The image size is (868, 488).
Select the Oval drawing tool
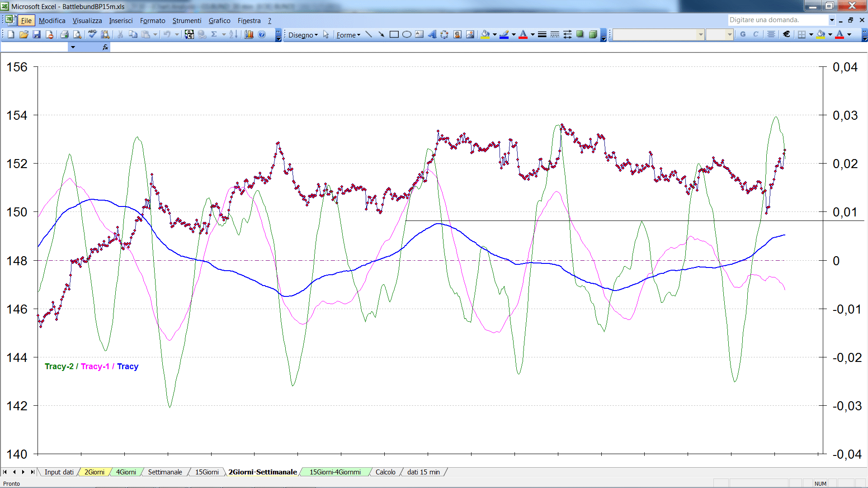pos(407,34)
